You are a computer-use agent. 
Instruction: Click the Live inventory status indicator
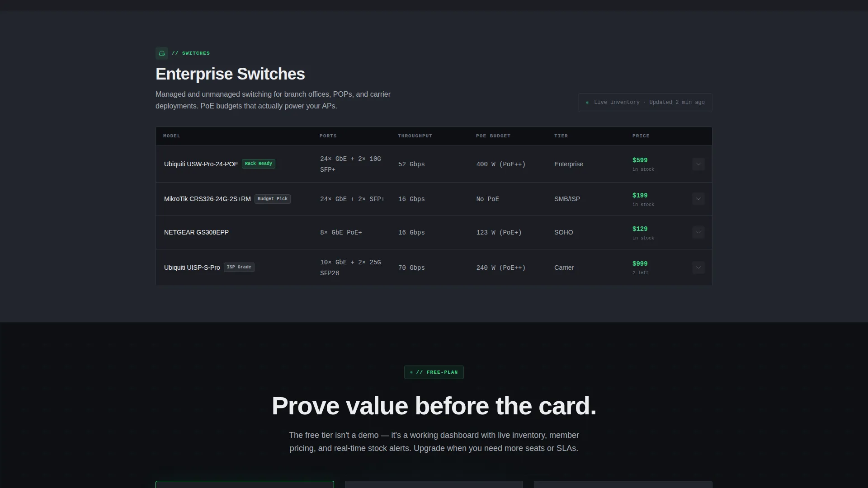(x=645, y=103)
